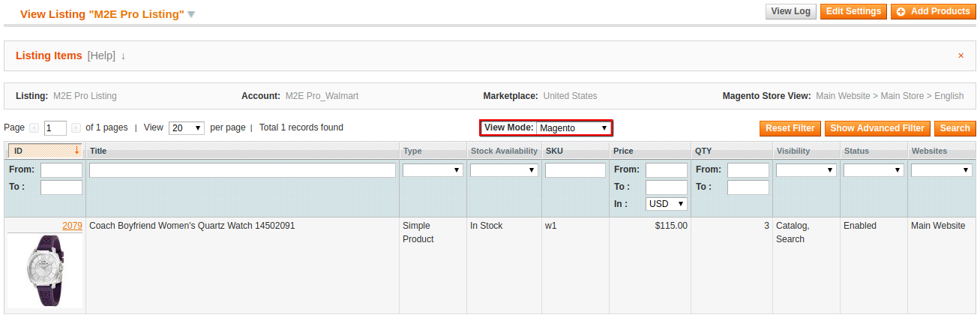Open the per page View dropdown

(187, 128)
